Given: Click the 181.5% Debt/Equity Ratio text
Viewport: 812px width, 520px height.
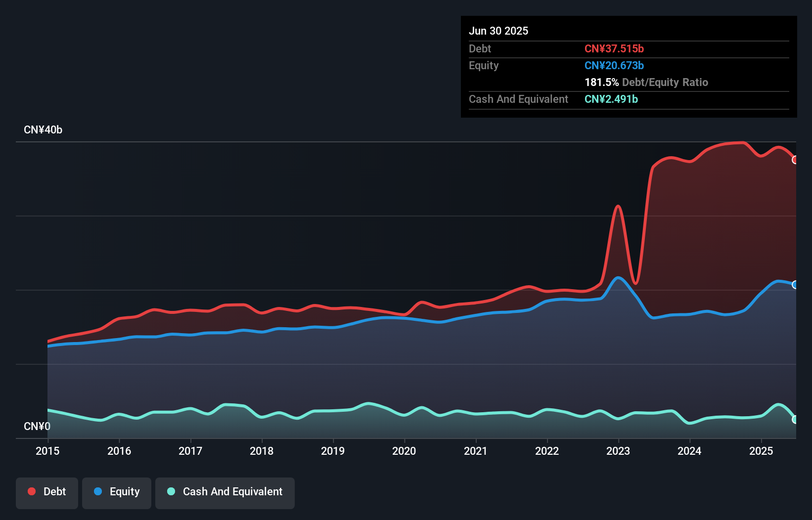Looking at the screenshot, I should 646,82.
